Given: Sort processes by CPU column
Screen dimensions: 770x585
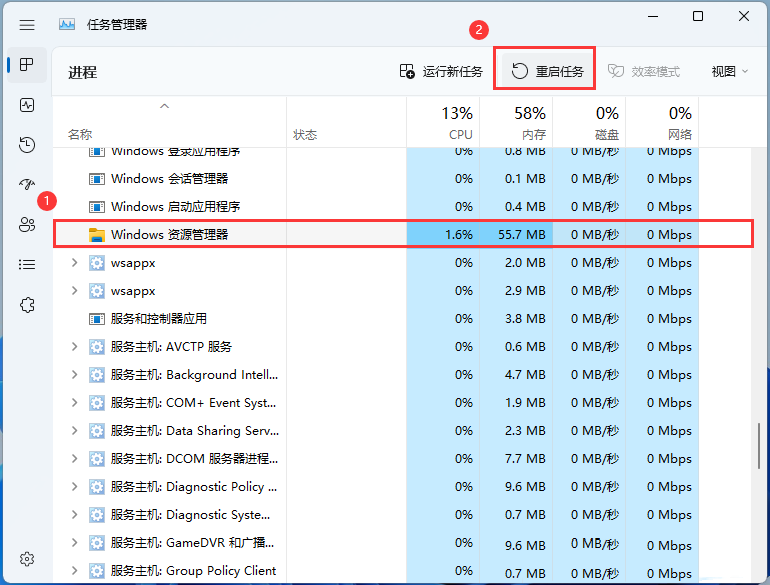Looking at the screenshot, I should click(443, 123).
